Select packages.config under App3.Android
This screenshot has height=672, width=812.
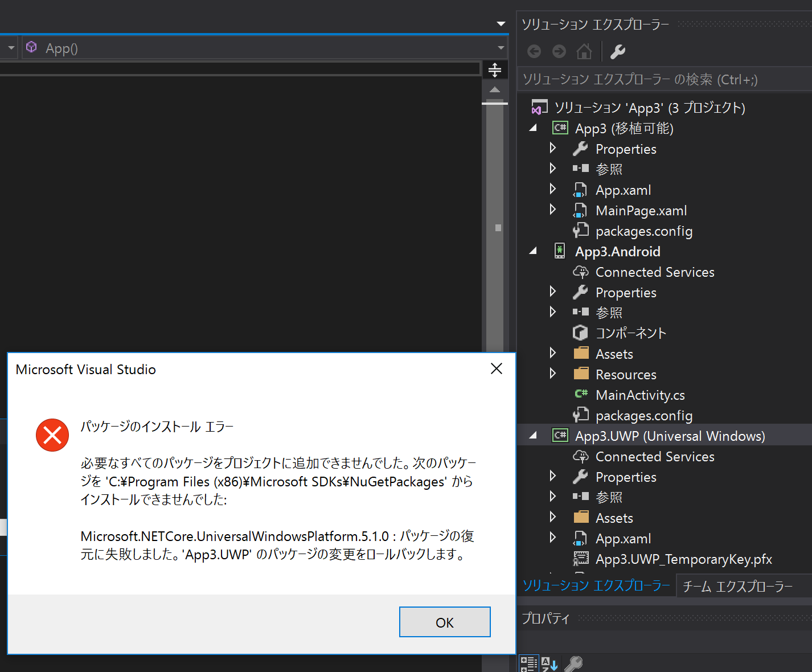click(644, 416)
